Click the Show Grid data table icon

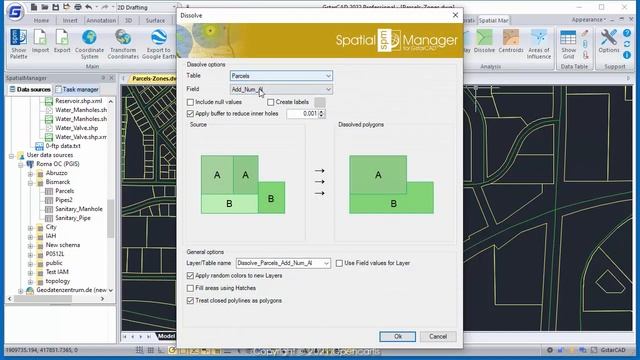[568, 44]
